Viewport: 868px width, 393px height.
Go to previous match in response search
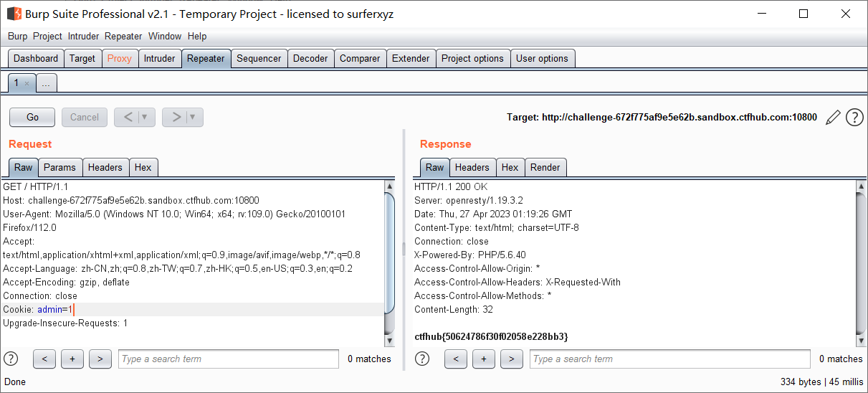[456, 359]
